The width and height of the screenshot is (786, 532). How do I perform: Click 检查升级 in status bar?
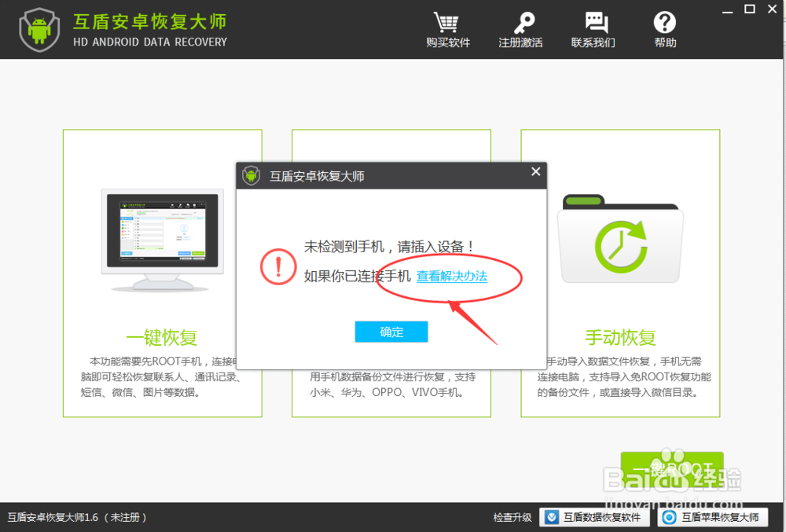click(512, 518)
